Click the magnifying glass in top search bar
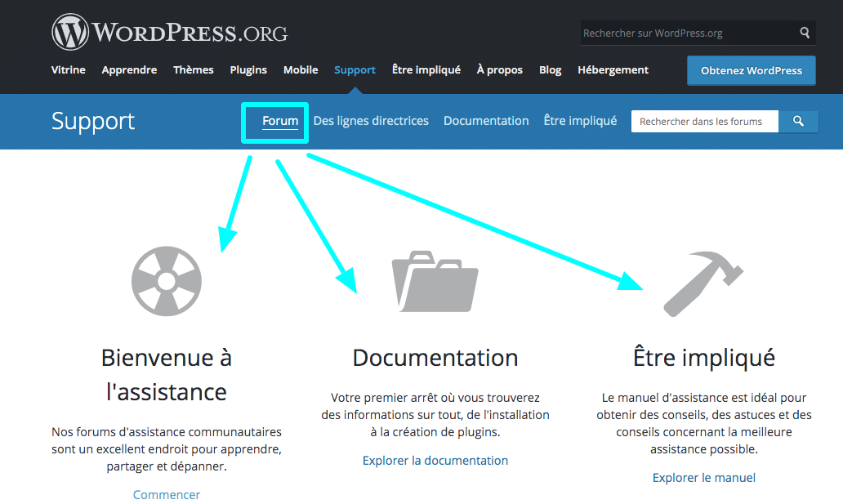The height and width of the screenshot is (504, 843). pyautogui.click(x=803, y=33)
